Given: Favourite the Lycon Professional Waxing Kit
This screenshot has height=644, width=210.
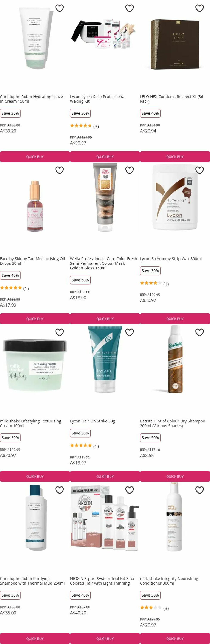Looking at the screenshot, I should click(x=129, y=8).
